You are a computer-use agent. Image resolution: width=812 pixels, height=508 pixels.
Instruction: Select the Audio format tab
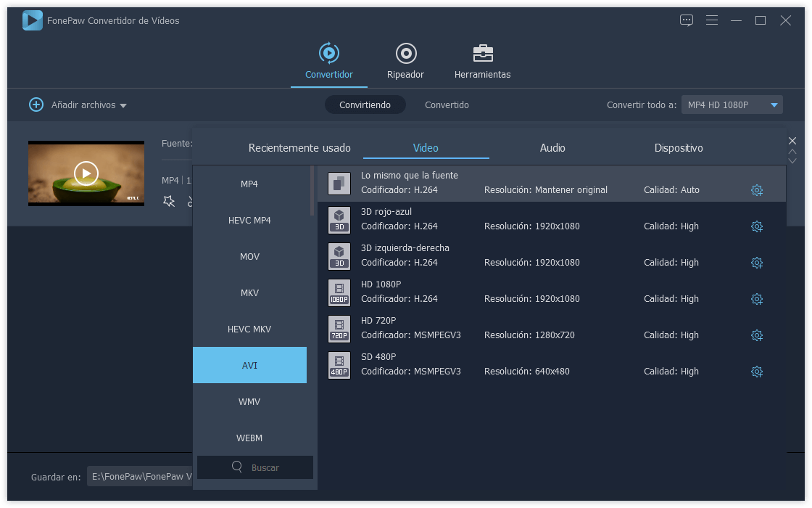(552, 148)
